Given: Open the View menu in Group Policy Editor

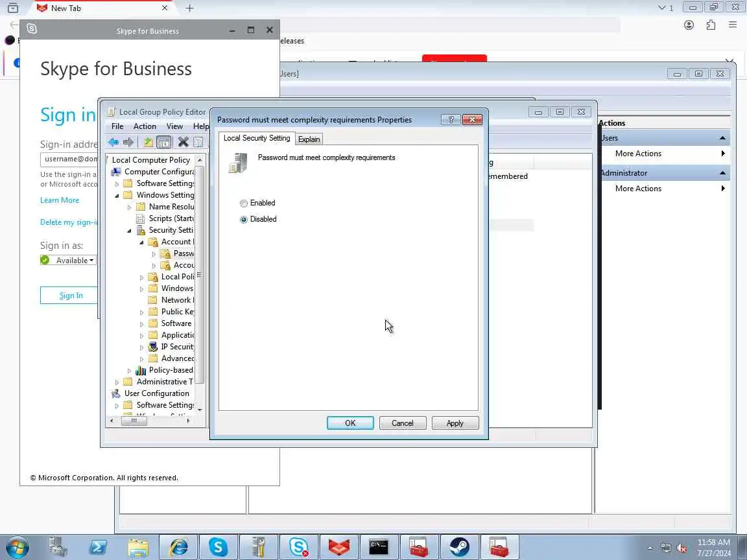Looking at the screenshot, I should click(174, 126).
